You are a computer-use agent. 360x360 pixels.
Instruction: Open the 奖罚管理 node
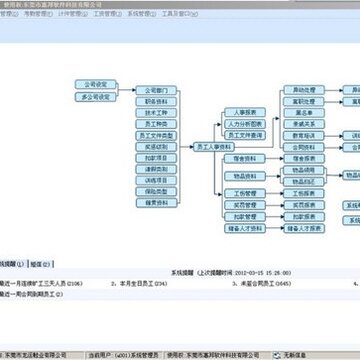(x=245, y=205)
